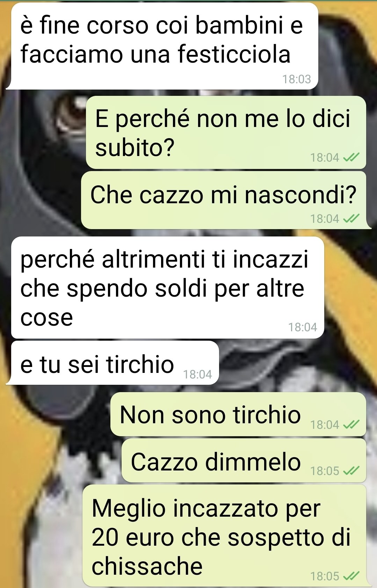The width and height of the screenshot is (377, 588).
Task: Click 18:04 timestamp on 'e tu sei tirchio'
Action: pos(198,375)
